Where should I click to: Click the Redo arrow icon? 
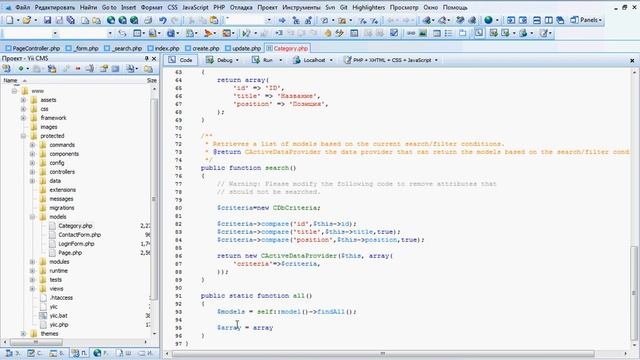coord(175,20)
